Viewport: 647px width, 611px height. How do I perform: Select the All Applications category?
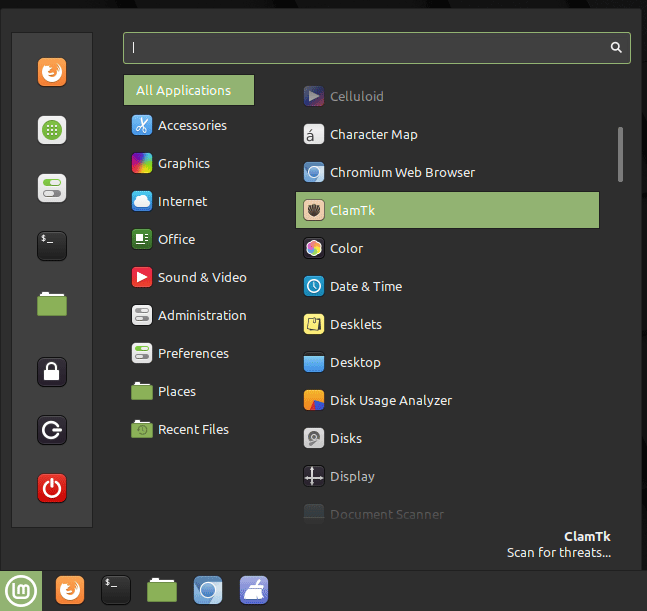pos(189,90)
